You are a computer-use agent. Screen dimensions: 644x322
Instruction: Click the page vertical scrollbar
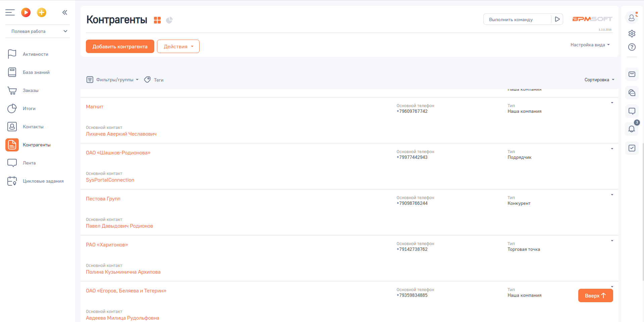pyautogui.click(x=643, y=212)
